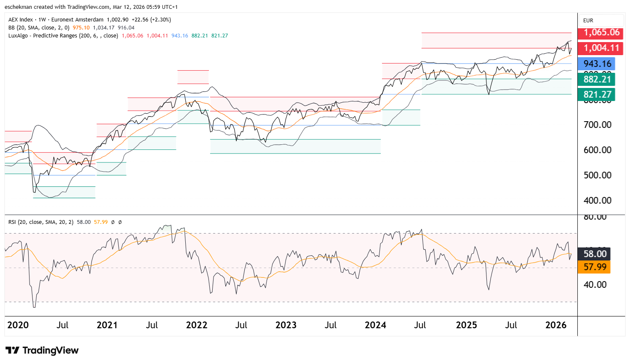Select the 2022 time axis marker
Image resolution: width=630 pixels, height=364 pixels.
point(197,325)
